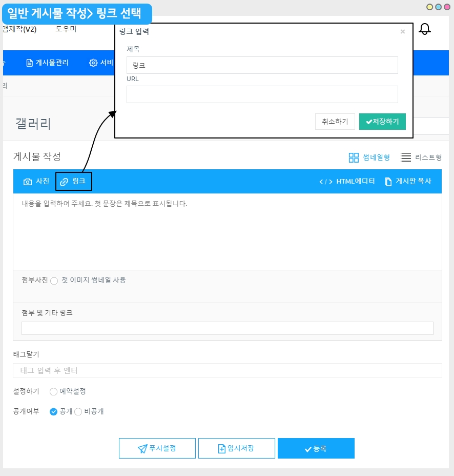Click the blue 등록 submit button
The height and width of the screenshot is (476, 454).
316,448
